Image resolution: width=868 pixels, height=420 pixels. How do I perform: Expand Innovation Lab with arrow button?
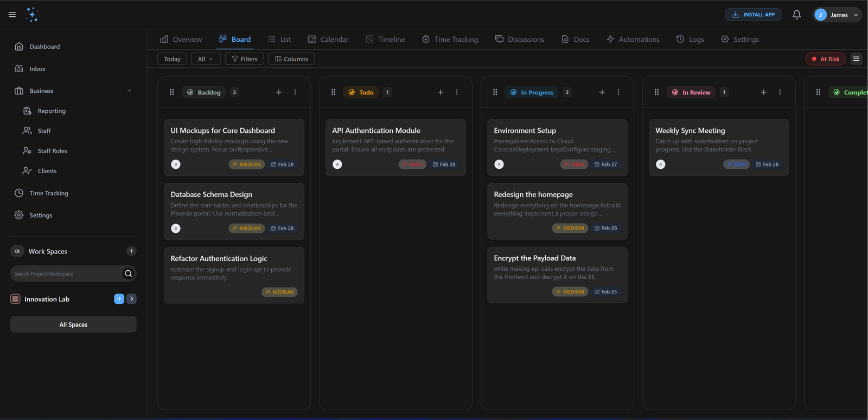coord(131,299)
